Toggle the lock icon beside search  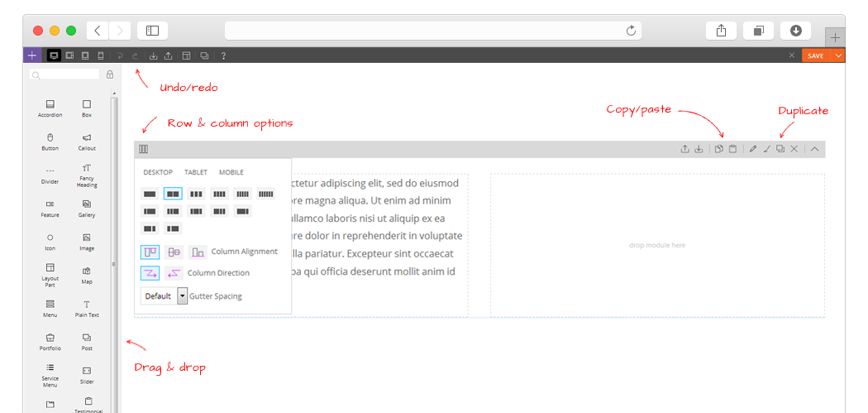[x=110, y=74]
